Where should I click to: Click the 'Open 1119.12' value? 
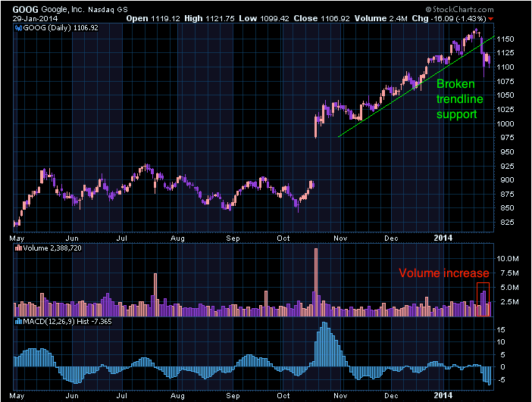[x=153, y=19]
